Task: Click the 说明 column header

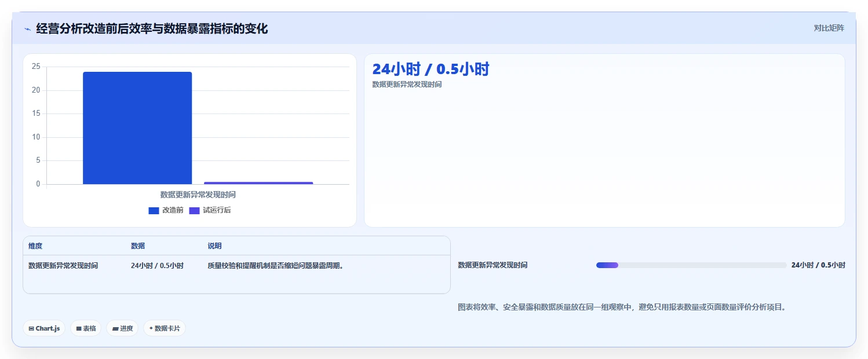Action: (x=214, y=246)
